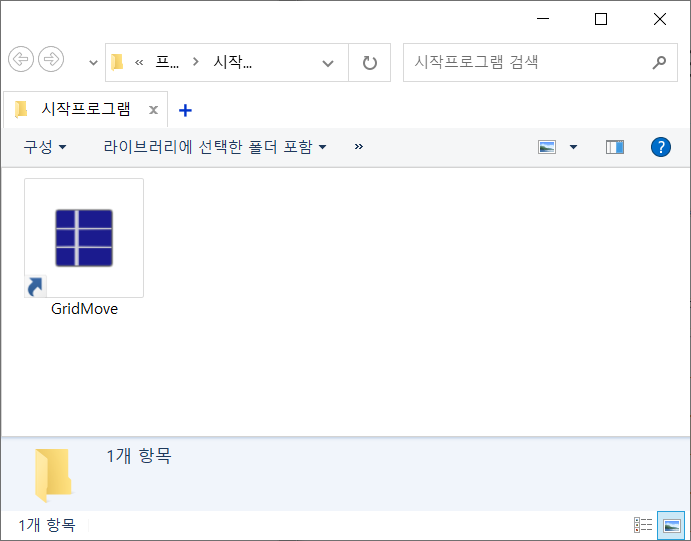Close the explorer window
Image resolution: width=691 pixels, height=541 pixels.
click(x=660, y=19)
